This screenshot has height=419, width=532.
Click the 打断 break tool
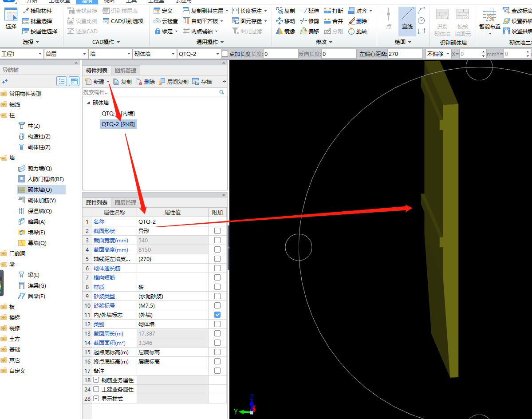coord(334,11)
